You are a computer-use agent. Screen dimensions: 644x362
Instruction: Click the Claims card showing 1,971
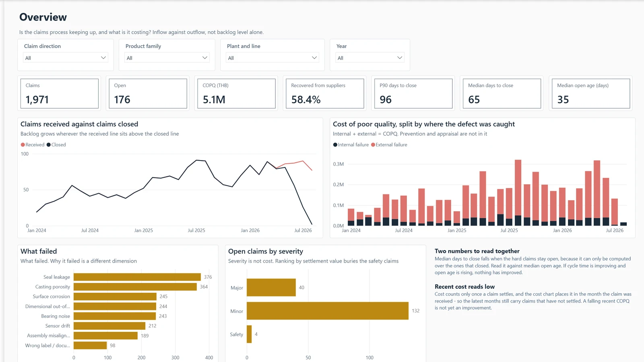(59, 93)
